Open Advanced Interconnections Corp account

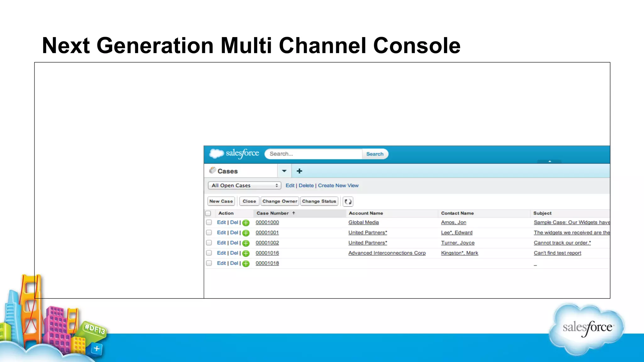tap(387, 253)
